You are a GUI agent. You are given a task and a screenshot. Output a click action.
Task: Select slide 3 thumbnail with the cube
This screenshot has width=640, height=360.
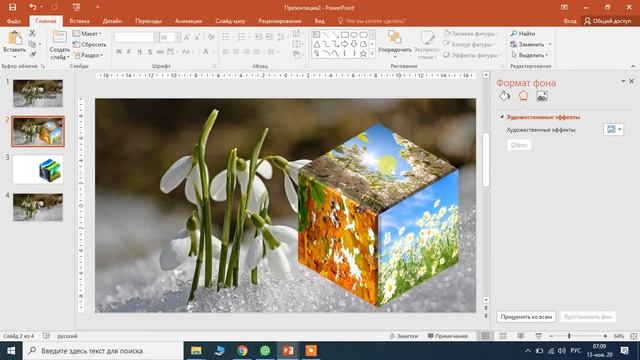tap(38, 169)
